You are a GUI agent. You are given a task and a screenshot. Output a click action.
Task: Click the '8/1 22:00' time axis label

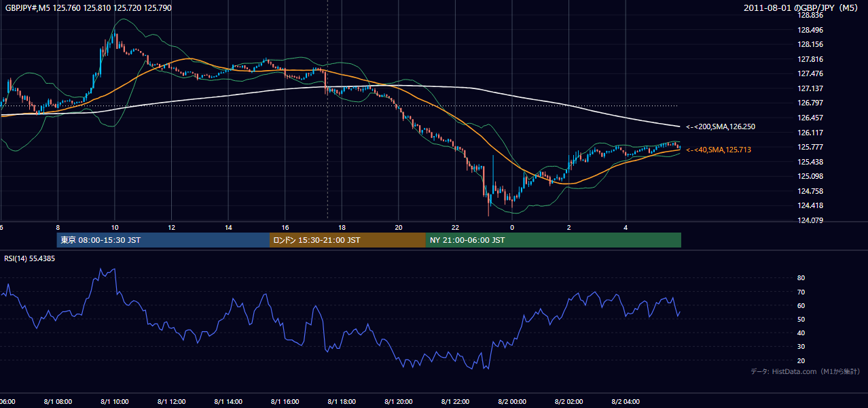click(455, 402)
